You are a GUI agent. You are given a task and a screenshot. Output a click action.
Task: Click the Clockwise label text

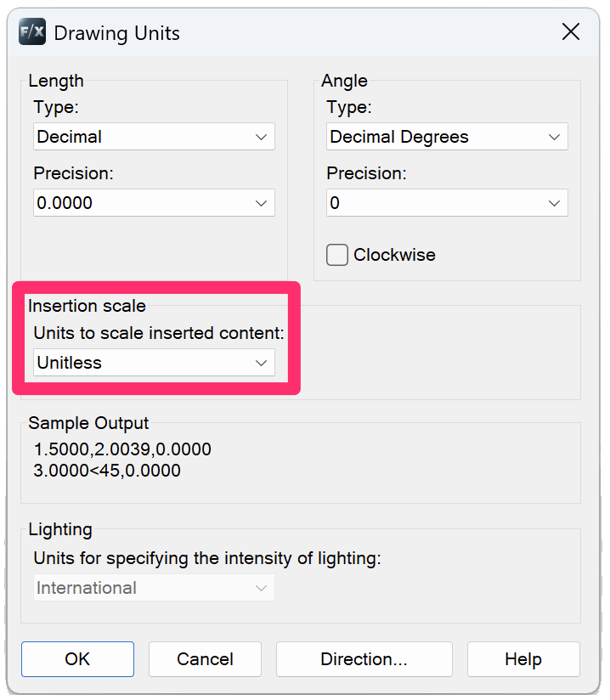point(394,255)
